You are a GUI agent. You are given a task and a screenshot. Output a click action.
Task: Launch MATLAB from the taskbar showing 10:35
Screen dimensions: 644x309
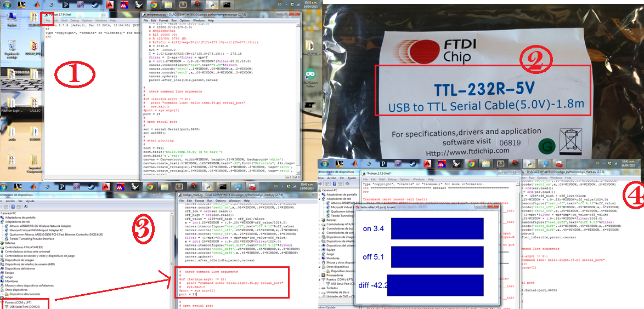click(x=37, y=4)
